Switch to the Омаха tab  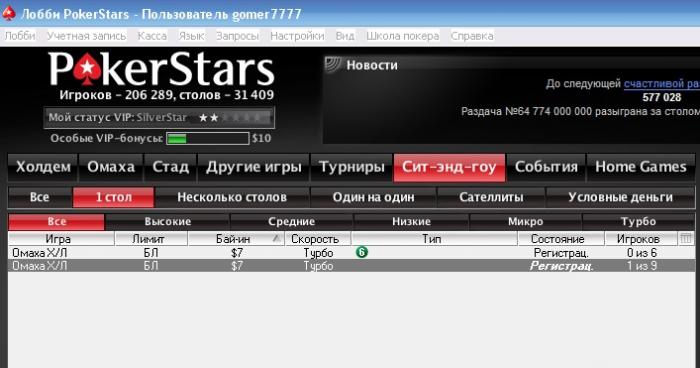pos(111,167)
